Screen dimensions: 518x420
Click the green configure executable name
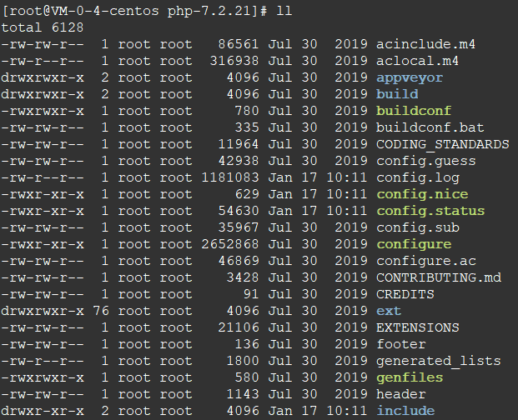(x=414, y=244)
